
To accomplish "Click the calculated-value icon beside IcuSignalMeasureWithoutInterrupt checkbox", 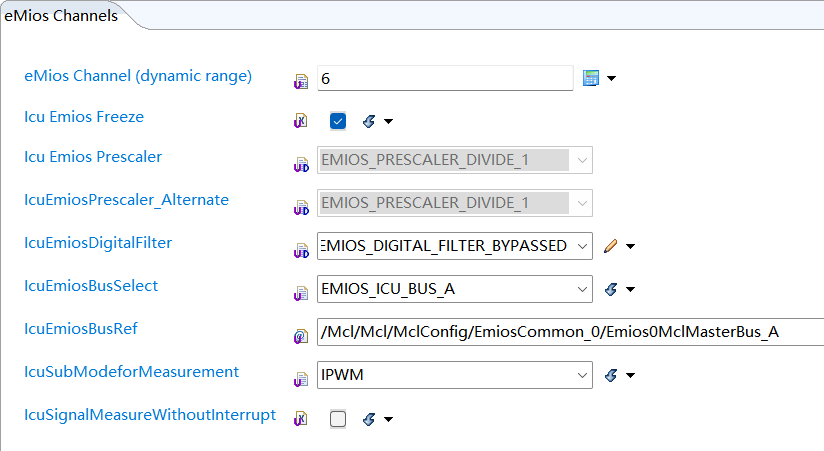I will click(x=368, y=420).
